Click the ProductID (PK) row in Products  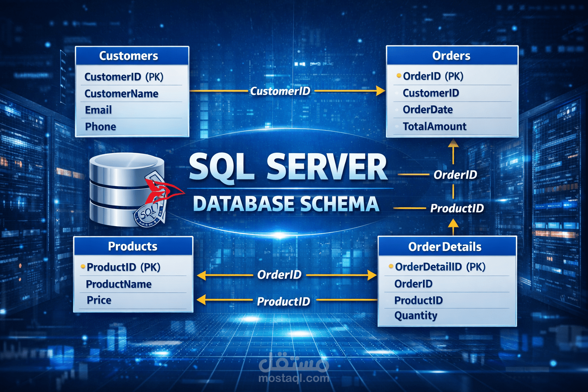pos(133,267)
